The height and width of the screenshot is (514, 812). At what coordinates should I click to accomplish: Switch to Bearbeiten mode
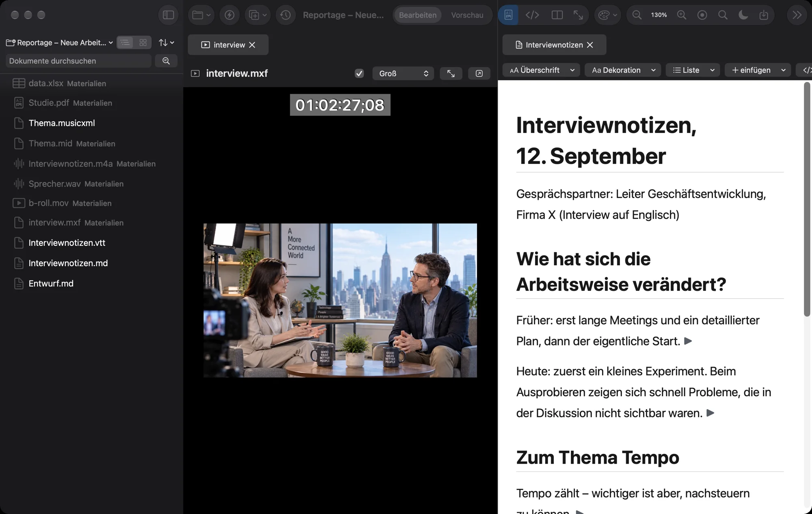click(417, 15)
